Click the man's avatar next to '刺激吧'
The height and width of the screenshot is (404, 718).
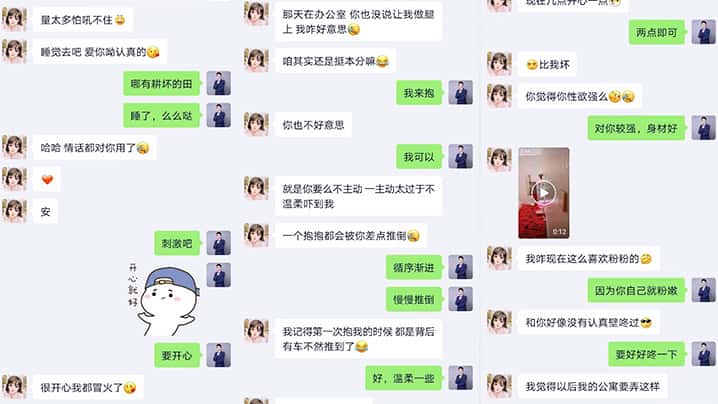218,243
